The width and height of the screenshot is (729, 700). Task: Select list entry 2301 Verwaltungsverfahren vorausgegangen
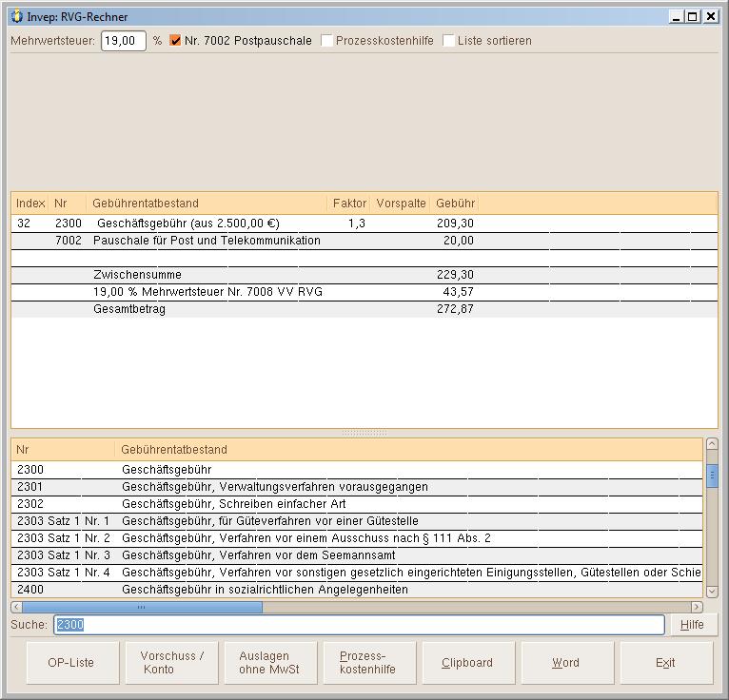(357, 487)
